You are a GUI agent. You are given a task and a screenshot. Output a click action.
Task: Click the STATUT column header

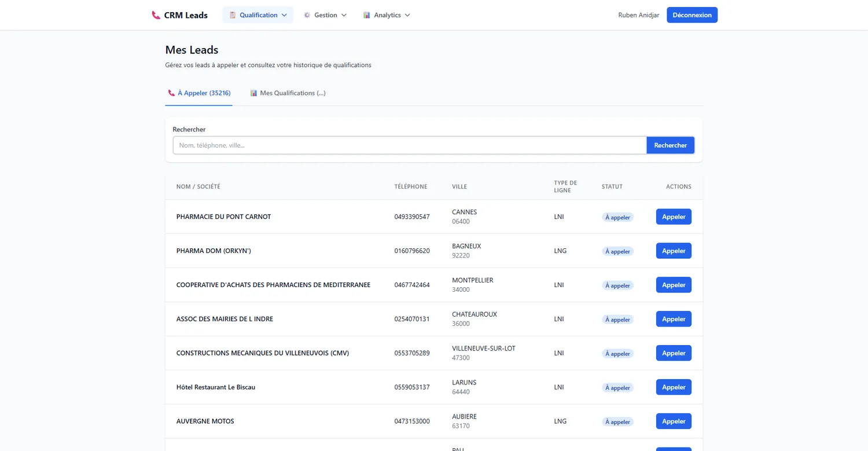coord(612,186)
